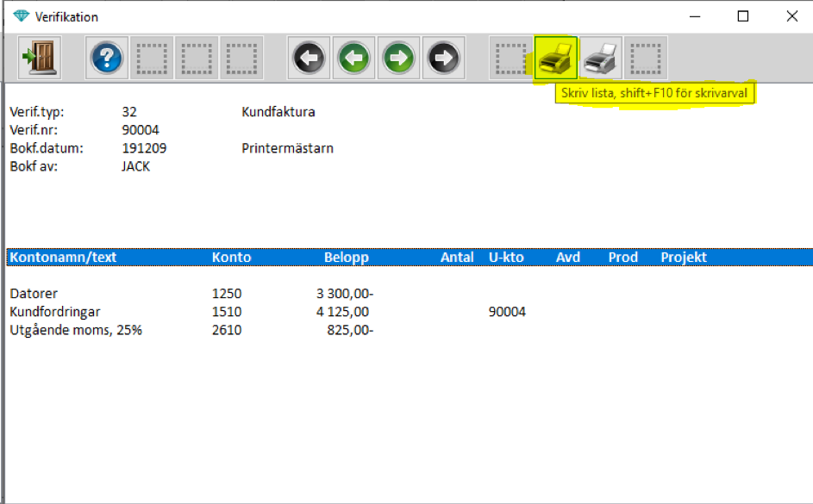Open help with the question mark icon
Screen dimensions: 813x504
tap(106, 58)
